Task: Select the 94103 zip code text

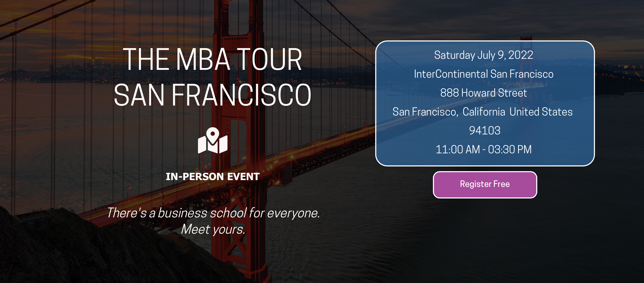Action: click(485, 131)
